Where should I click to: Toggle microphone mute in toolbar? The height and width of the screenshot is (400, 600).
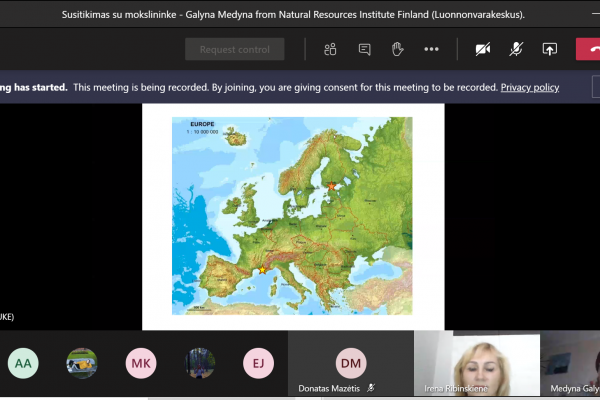tap(516, 49)
